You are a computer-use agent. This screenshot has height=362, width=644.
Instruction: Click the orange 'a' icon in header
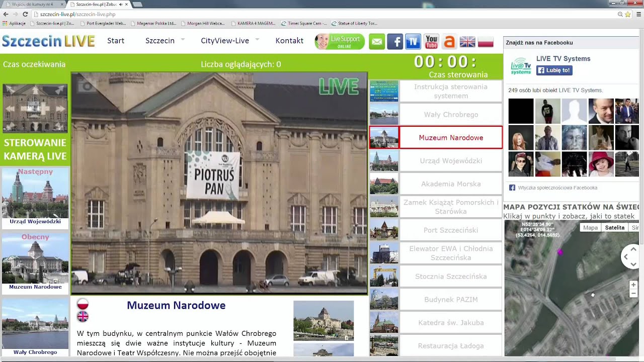click(x=449, y=42)
